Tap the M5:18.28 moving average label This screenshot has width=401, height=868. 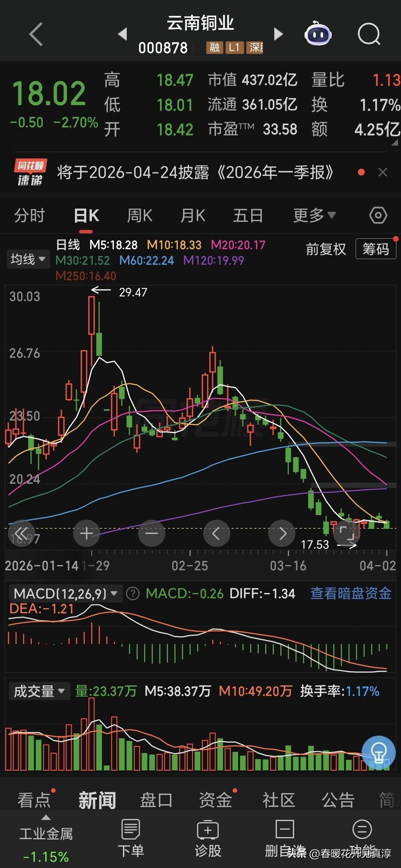[113, 245]
